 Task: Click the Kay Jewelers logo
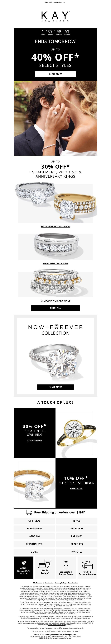(x=55, y=17)
